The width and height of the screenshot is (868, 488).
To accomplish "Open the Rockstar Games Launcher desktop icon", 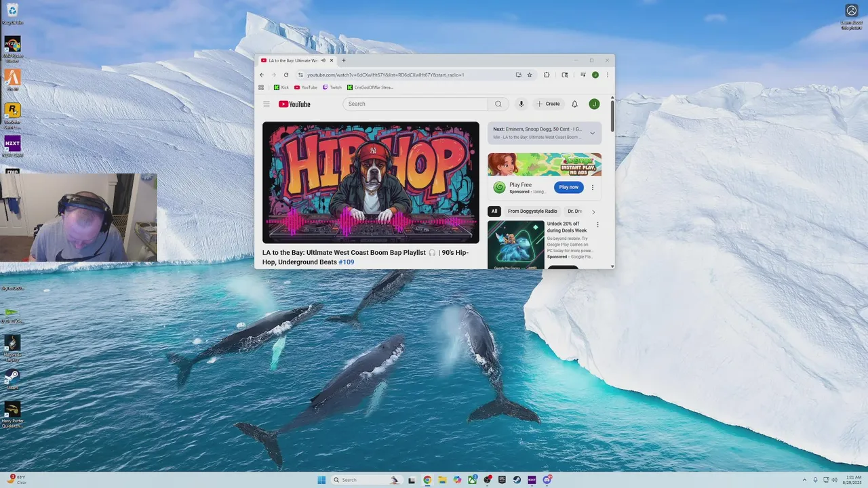I will click(x=12, y=115).
